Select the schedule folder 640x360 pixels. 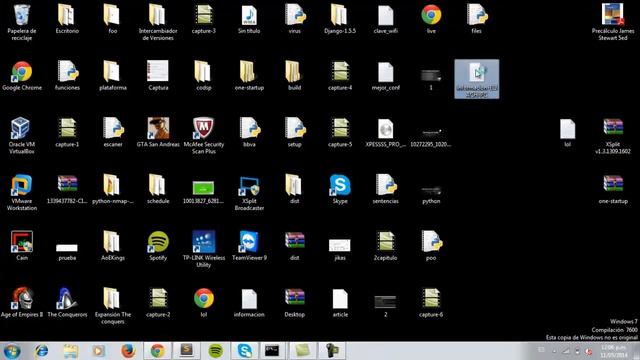pos(158,185)
